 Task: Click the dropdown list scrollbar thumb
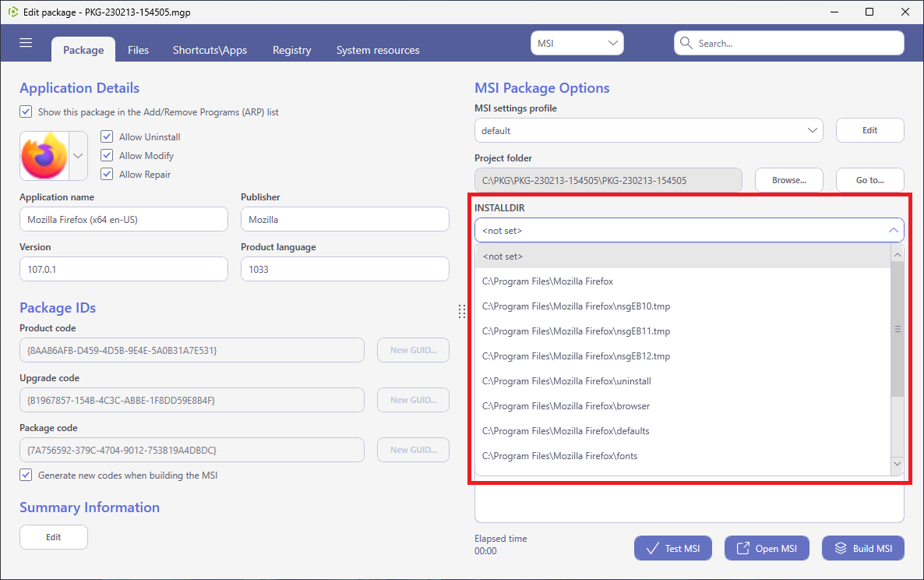(897, 329)
